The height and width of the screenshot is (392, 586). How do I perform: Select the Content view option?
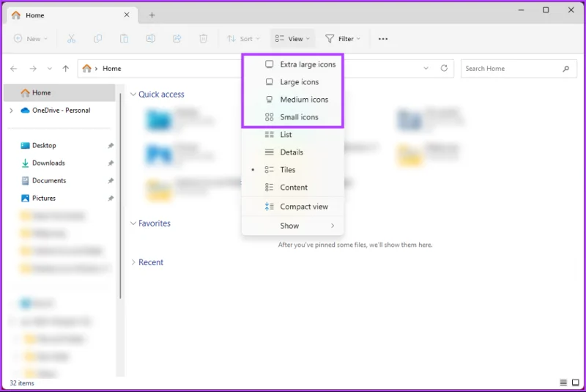pos(292,188)
